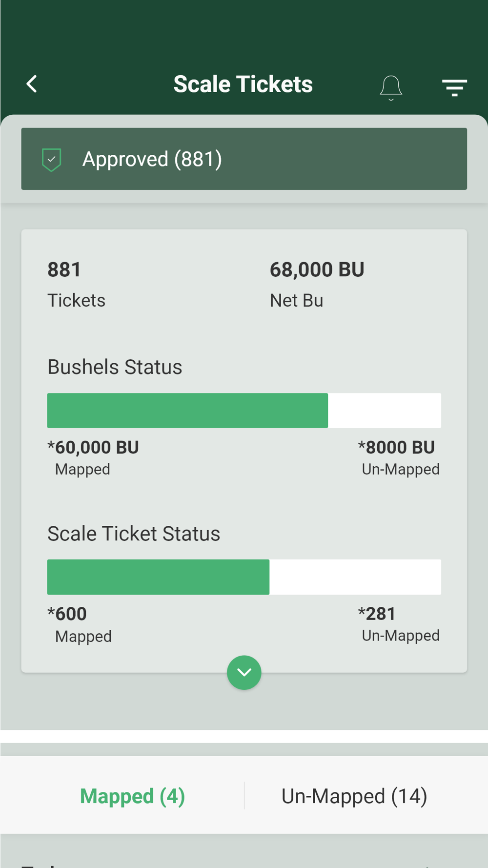Expand the summary card with green chevron
Viewport: 488px width, 868px height.
pyautogui.click(x=244, y=672)
